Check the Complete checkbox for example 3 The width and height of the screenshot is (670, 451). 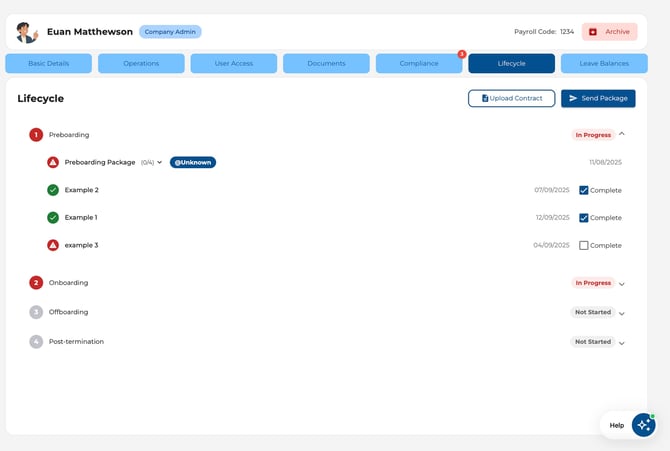click(584, 245)
